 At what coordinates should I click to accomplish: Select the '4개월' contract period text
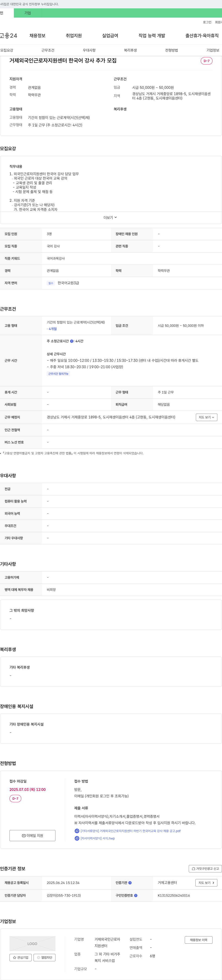tap(52, 329)
